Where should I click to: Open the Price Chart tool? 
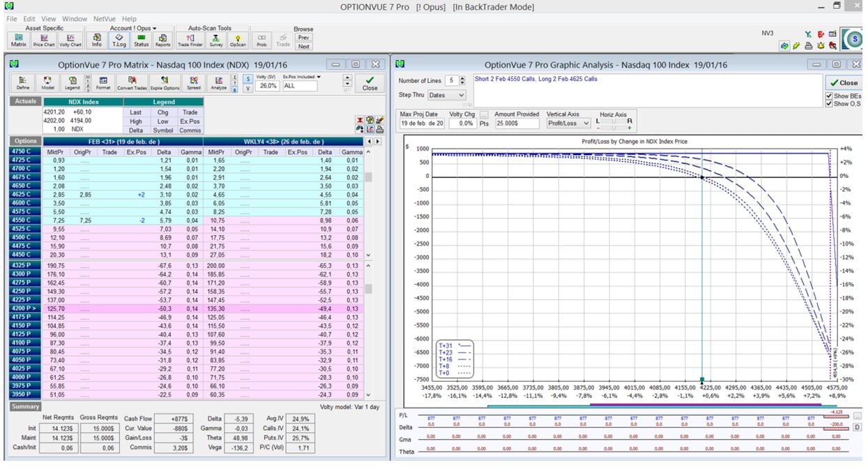(44, 40)
